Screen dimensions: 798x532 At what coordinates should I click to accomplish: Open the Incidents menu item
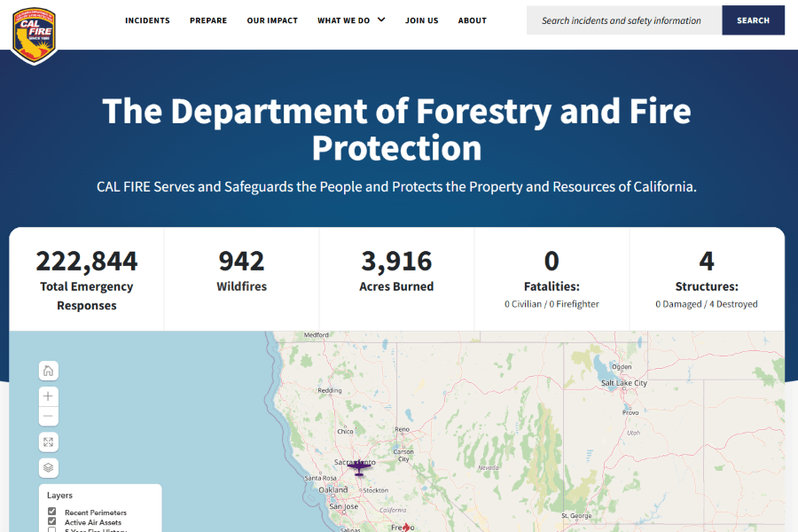coord(147,20)
